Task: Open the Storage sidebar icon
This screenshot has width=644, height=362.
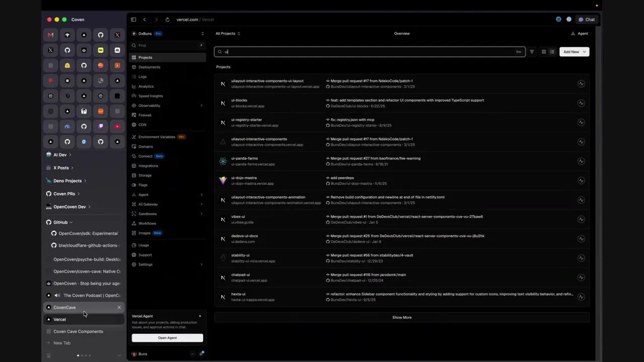Action: click(x=134, y=175)
